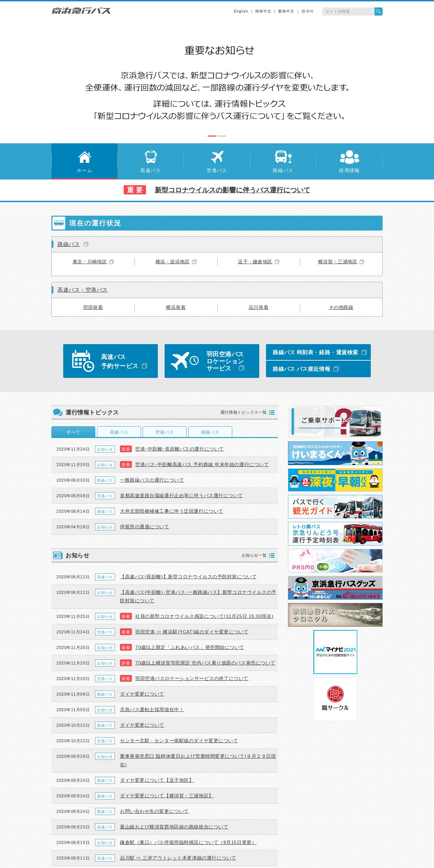Open 羽田空港バスロケーションサービスの終了 notice
The height and width of the screenshot is (868, 434).
point(192,678)
